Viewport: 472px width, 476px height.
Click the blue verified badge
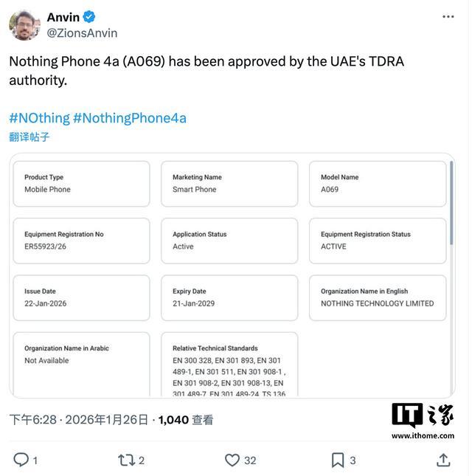[x=89, y=17]
